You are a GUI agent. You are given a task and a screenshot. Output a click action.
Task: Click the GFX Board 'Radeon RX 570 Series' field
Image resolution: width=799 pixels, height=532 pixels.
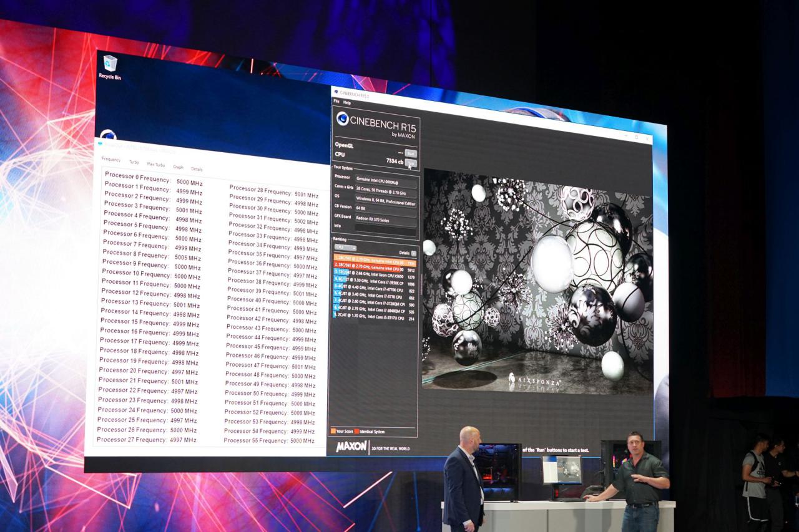click(x=386, y=219)
